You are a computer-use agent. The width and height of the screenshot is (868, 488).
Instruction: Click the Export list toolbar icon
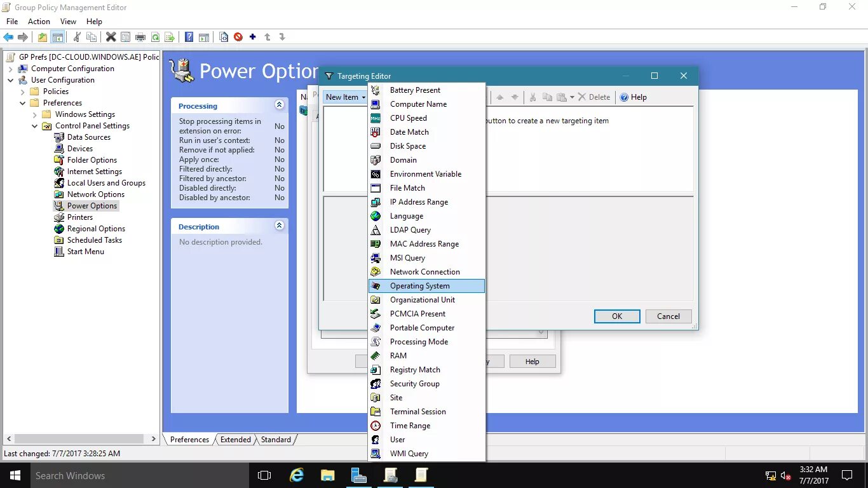[170, 37]
